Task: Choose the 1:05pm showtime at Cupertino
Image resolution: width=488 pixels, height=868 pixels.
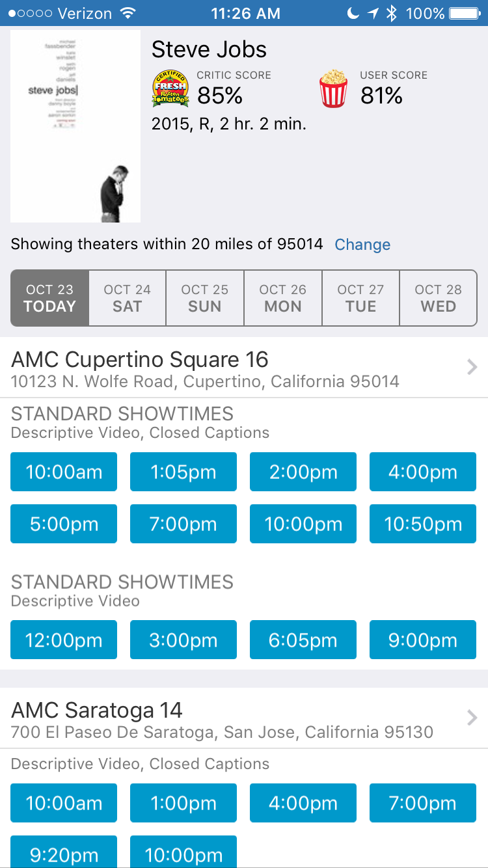Action: (183, 472)
